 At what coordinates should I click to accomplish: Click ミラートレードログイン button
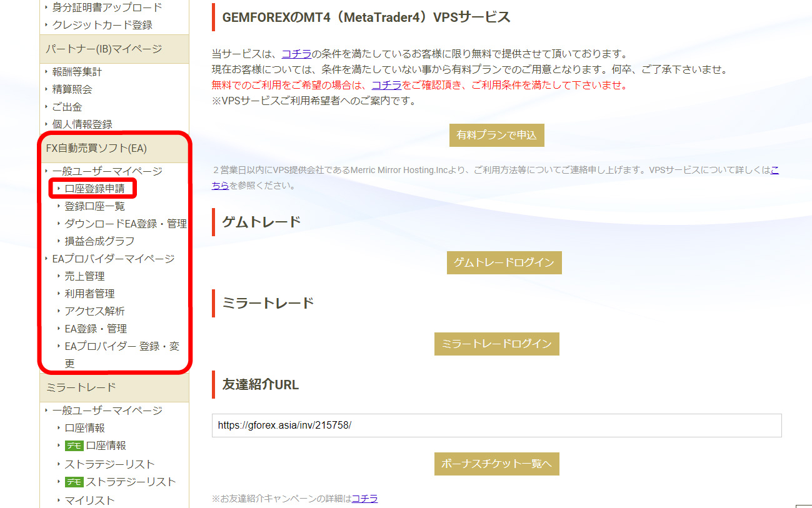coord(497,344)
